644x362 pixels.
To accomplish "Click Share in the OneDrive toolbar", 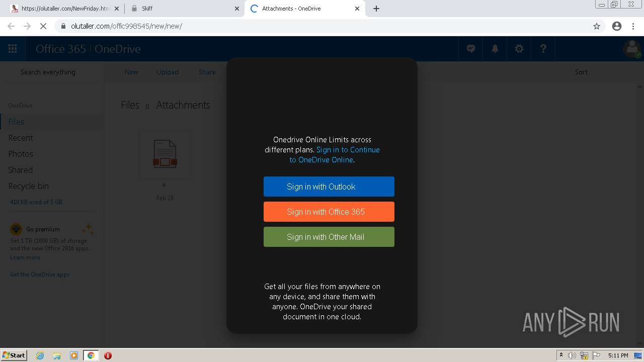I will (207, 72).
